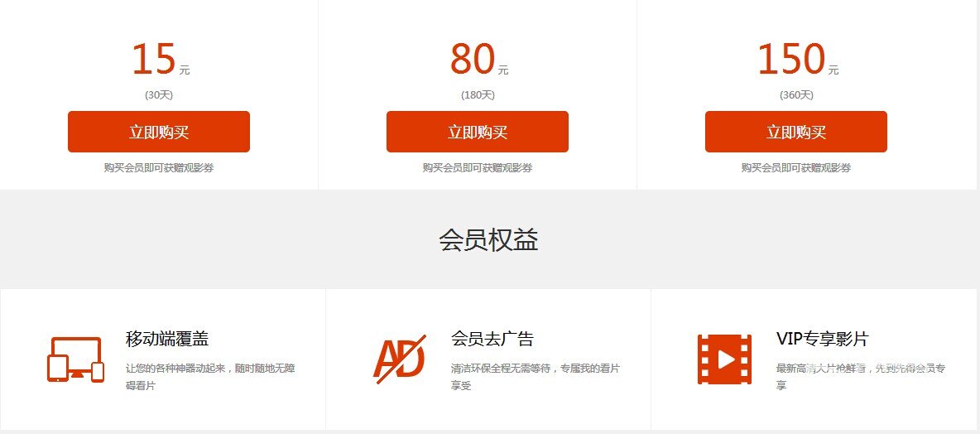980x434 pixels.
Task: Select the 80元 price text
Action: (x=478, y=60)
